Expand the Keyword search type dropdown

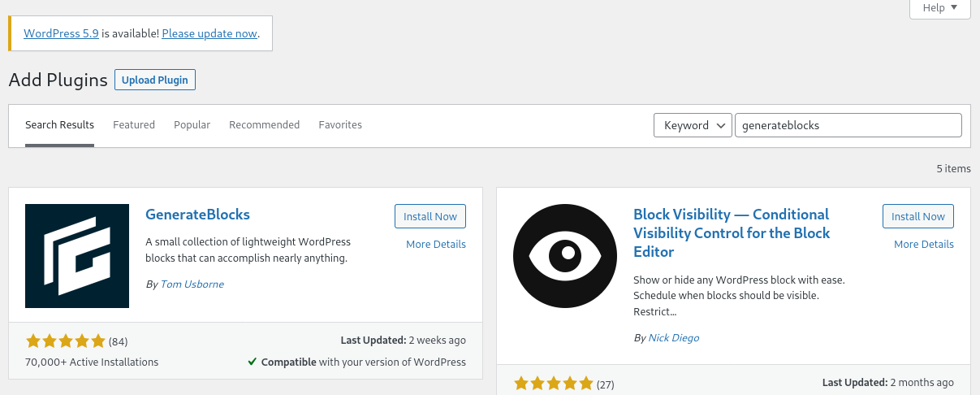point(693,125)
